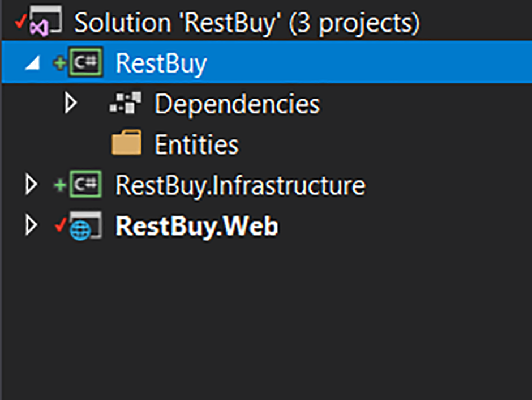
Task: Expand the RestBuy.Infrastructure project
Action: 32,185
